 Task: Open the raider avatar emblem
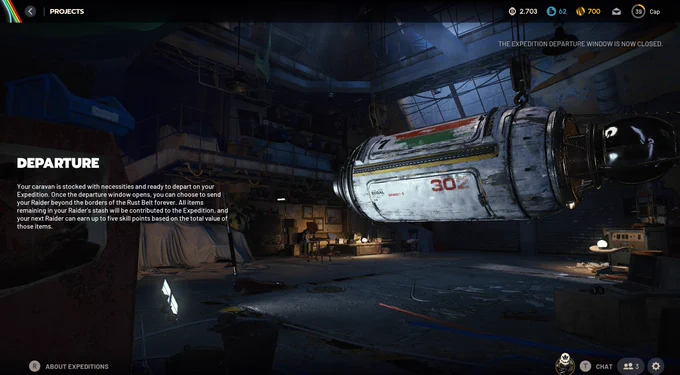point(565,364)
